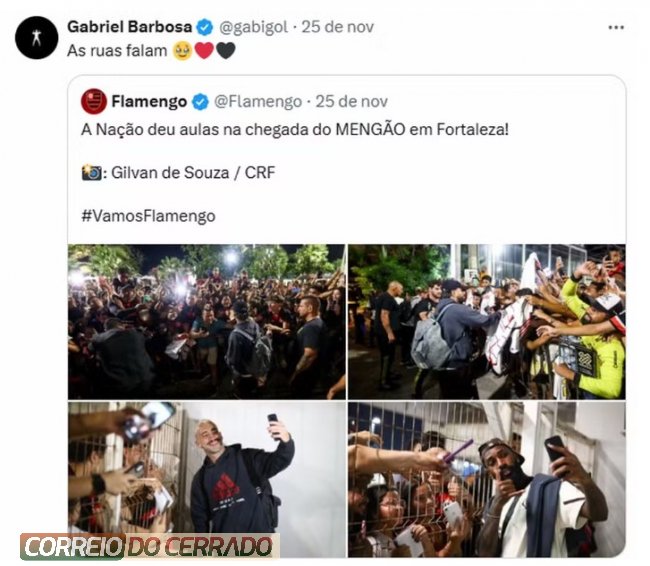Visit the @Flamengo handle
This screenshot has height=566, width=650.
click(258, 102)
